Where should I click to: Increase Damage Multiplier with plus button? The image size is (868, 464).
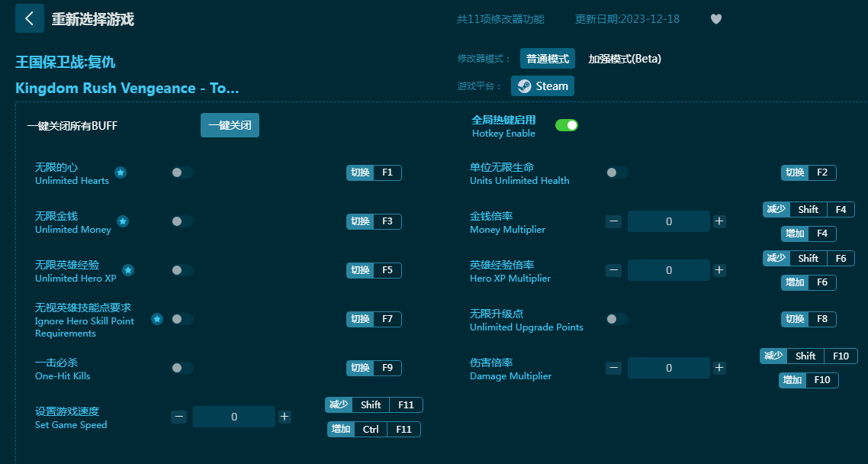click(x=719, y=368)
